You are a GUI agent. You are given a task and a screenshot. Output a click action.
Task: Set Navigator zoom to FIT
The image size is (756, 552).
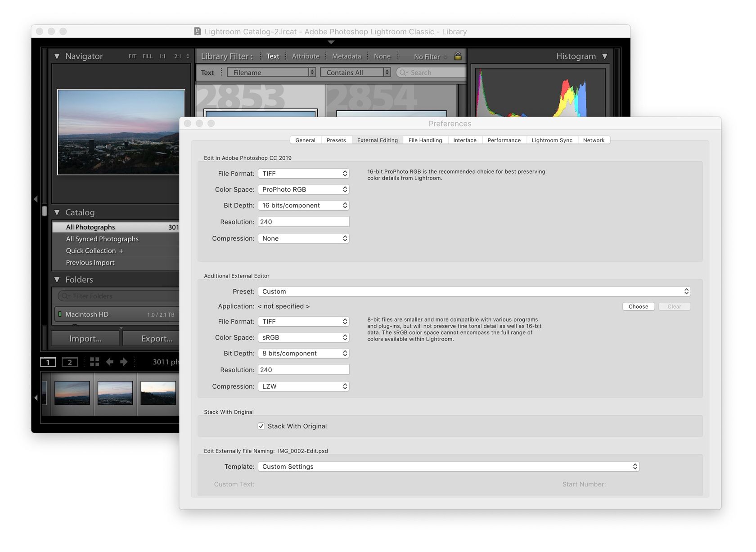(132, 56)
